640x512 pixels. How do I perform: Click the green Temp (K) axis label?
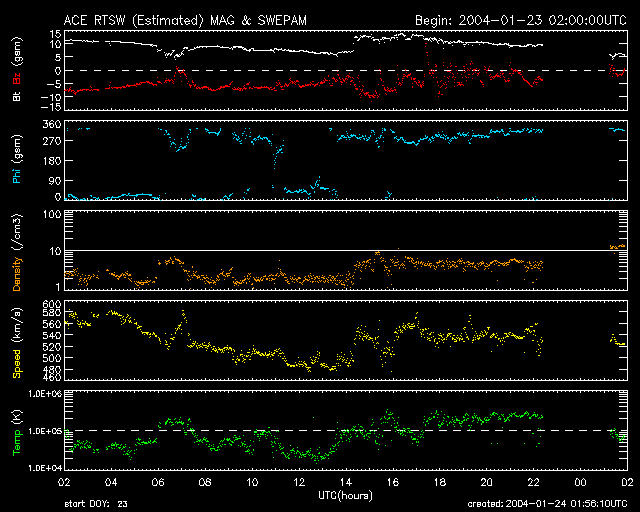tap(17, 433)
